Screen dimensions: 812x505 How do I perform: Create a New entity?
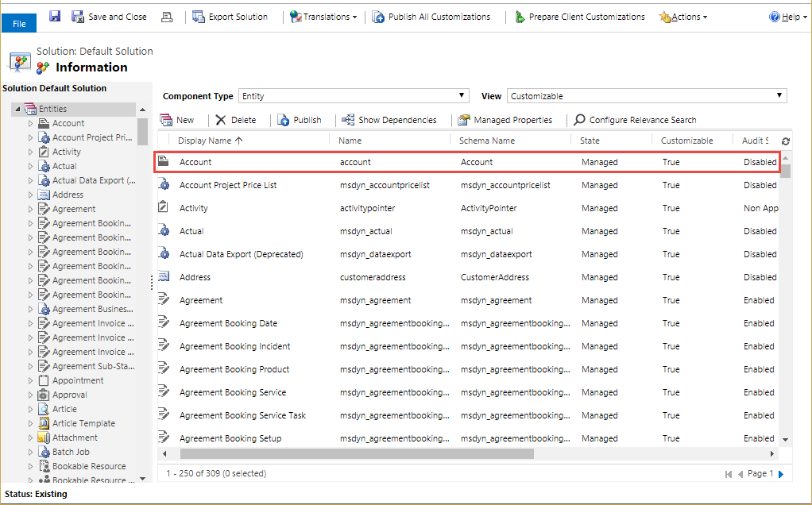(x=177, y=120)
